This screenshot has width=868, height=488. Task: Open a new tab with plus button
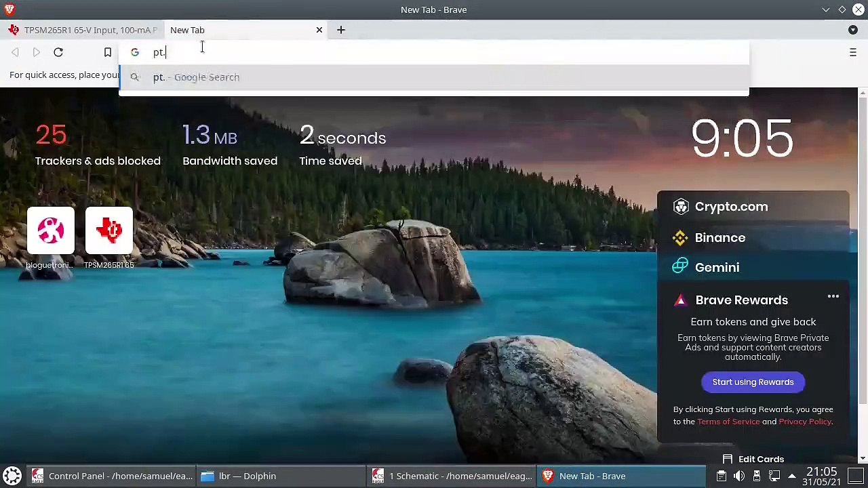[x=341, y=30]
